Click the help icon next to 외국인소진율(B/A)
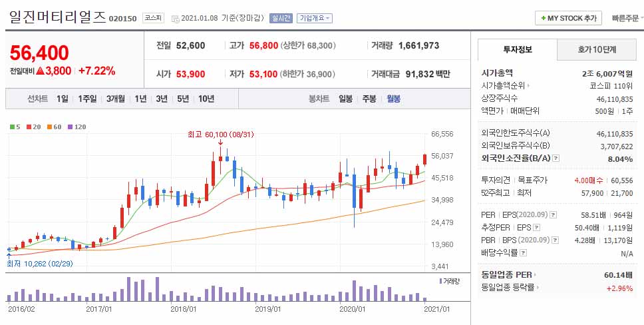This screenshot has width=644, height=325. (556, 159)
